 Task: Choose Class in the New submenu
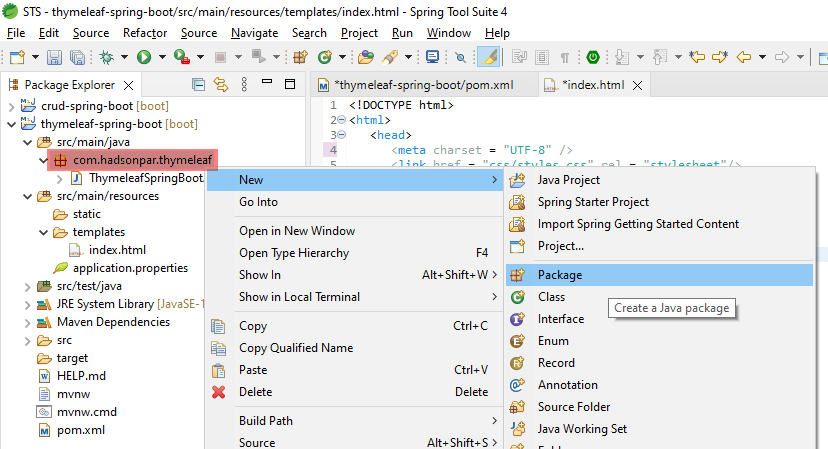click(659, 297)
